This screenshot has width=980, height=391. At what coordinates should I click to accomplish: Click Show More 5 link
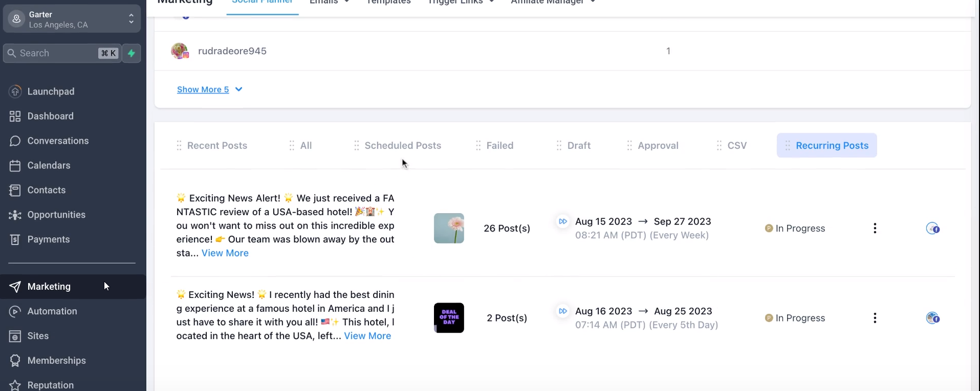[203, 89]
